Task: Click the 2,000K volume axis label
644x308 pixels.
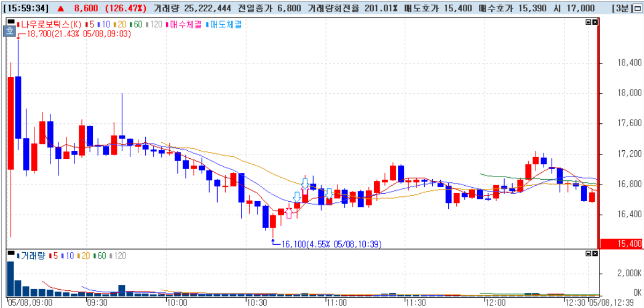Action: click(x=630, y=273)
